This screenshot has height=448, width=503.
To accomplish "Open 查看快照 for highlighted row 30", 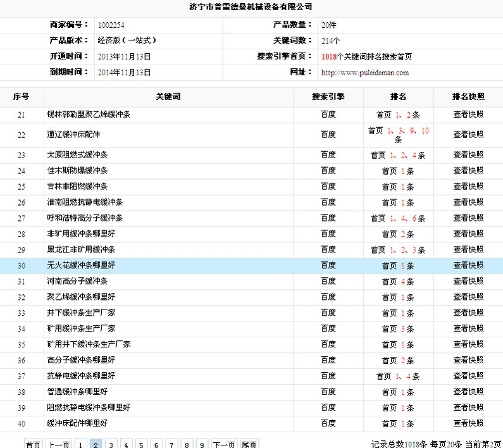I will (x=468, y=265).
